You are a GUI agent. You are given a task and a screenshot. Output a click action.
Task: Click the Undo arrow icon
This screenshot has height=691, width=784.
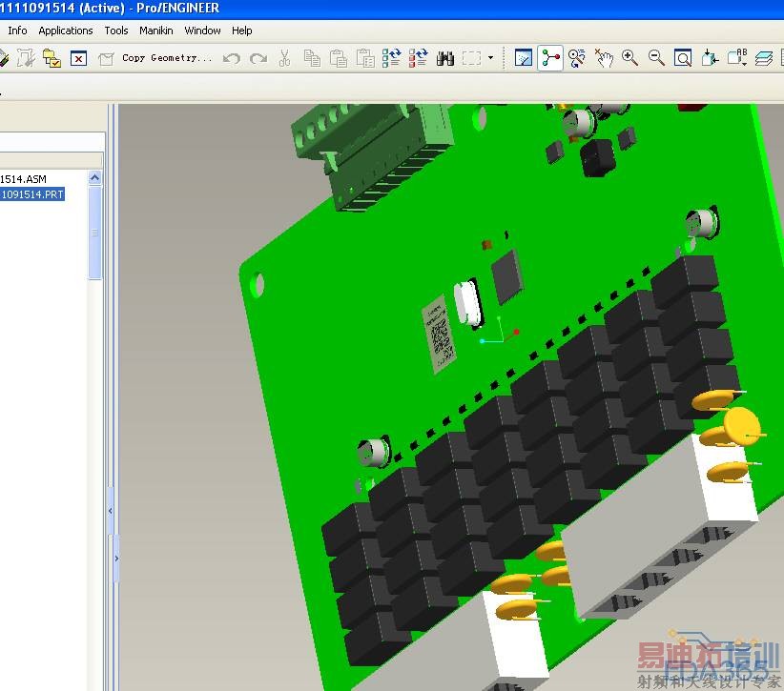click(x=232, y=58)
